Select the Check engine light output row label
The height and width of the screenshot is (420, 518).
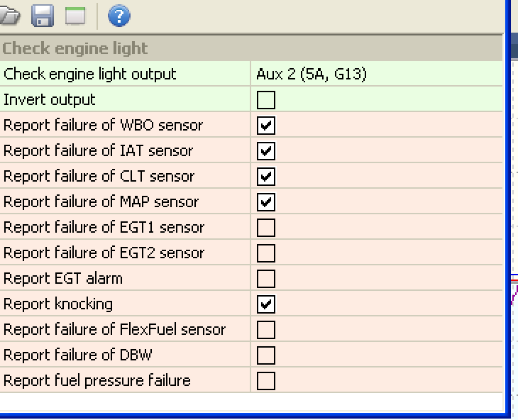[90, 74]
